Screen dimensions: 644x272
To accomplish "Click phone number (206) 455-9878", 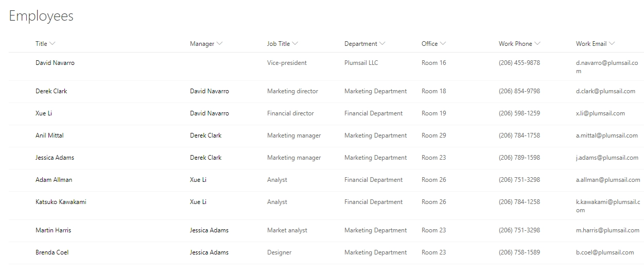I will tap(519, 63).
